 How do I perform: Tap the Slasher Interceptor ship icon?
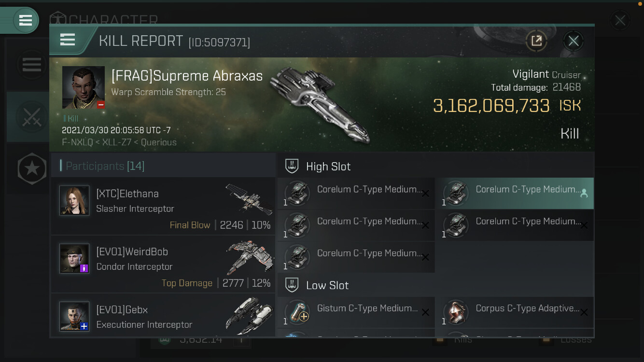[249, 198]
